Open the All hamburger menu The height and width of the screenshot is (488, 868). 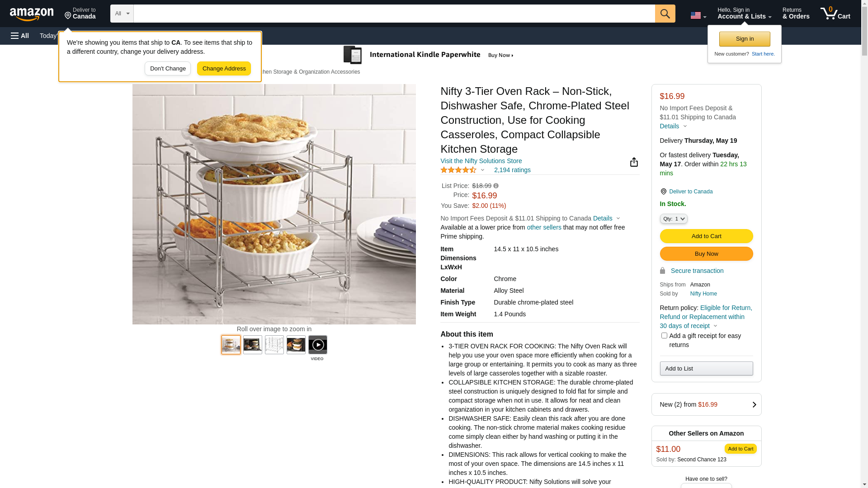click(20, 36)
